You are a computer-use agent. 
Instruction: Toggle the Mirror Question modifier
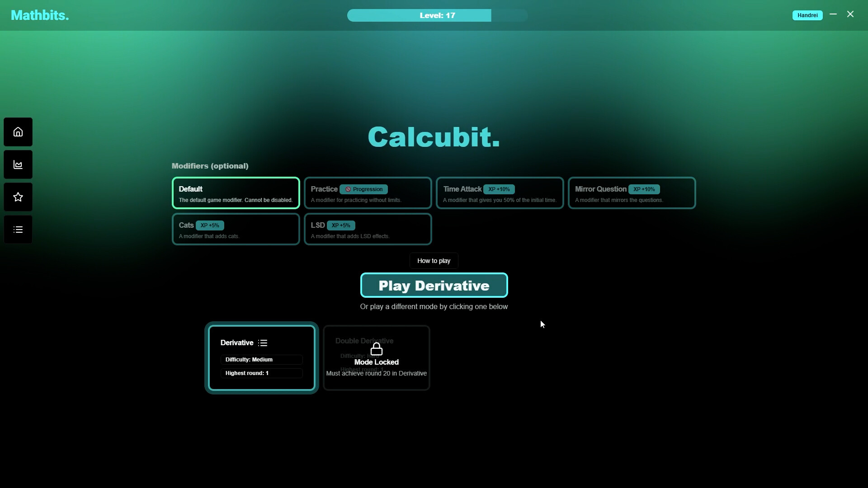point(632,193)
